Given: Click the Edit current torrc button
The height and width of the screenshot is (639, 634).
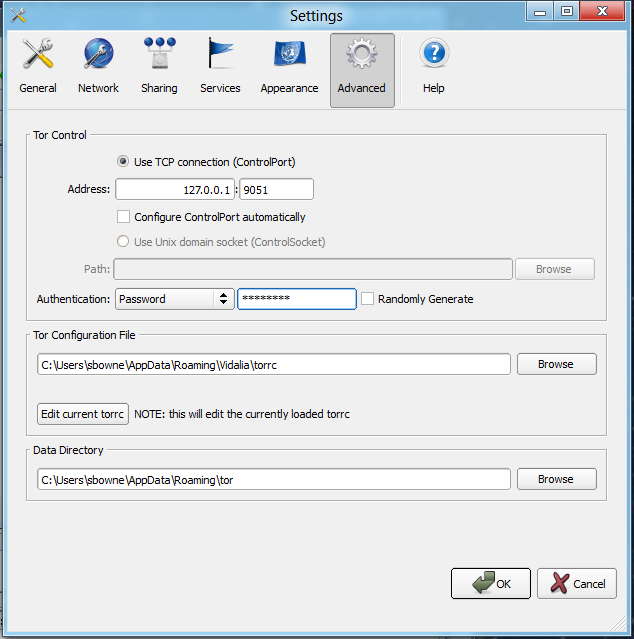Looking at the screenshot, I should [83, 414].
